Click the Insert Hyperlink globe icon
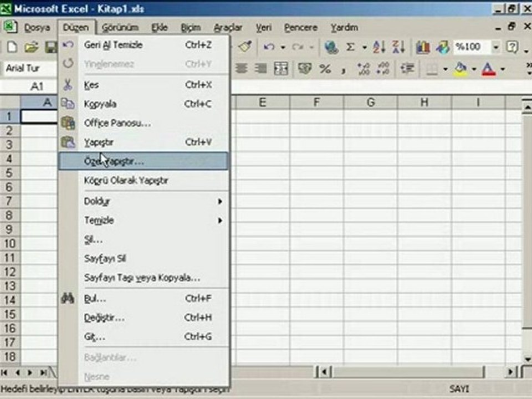 [331, 47]
